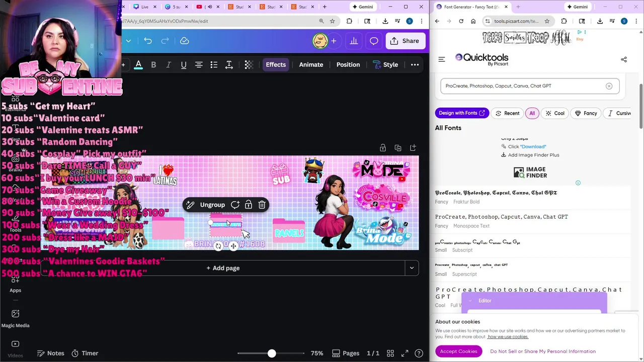
Task: Bookmark the Canva page star
Action: (x=332, y=21)
